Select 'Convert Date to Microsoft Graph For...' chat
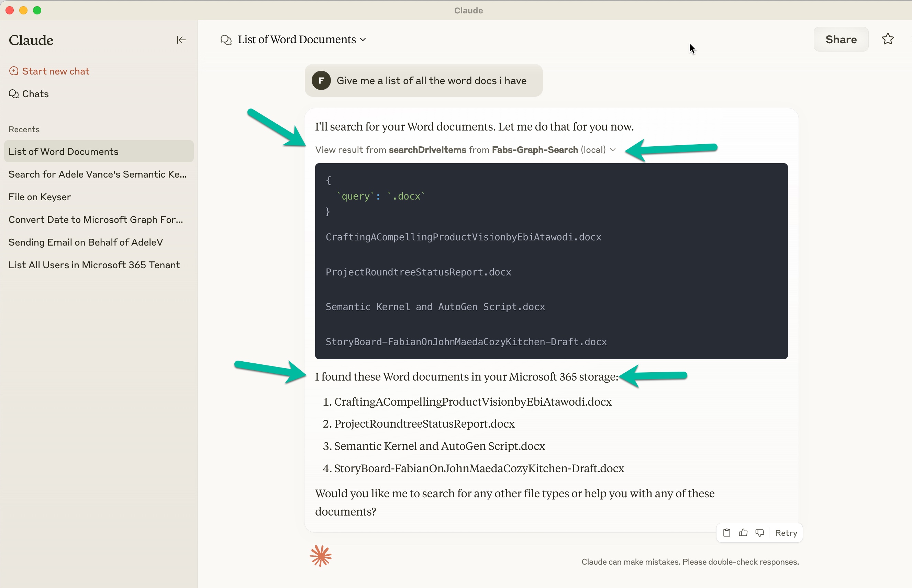912x588 pixels. point(96,219)
